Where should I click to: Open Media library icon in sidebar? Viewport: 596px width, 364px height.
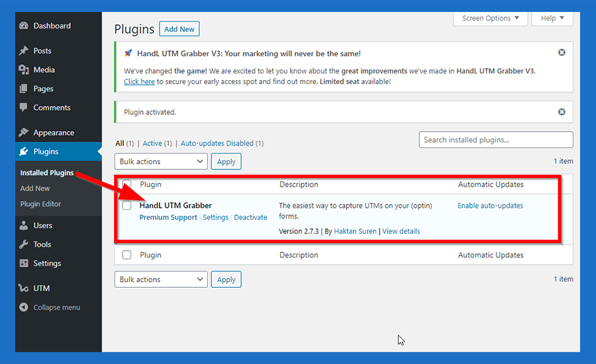[24, 69]
